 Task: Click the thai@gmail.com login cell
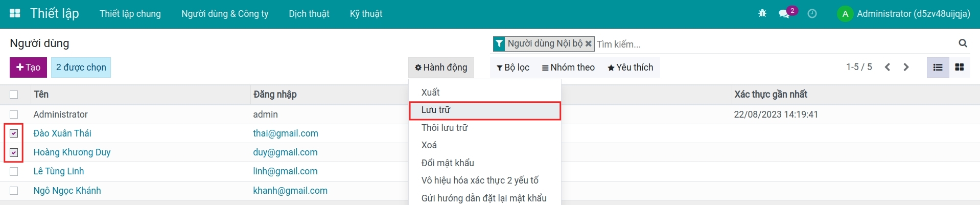point(286,133)
